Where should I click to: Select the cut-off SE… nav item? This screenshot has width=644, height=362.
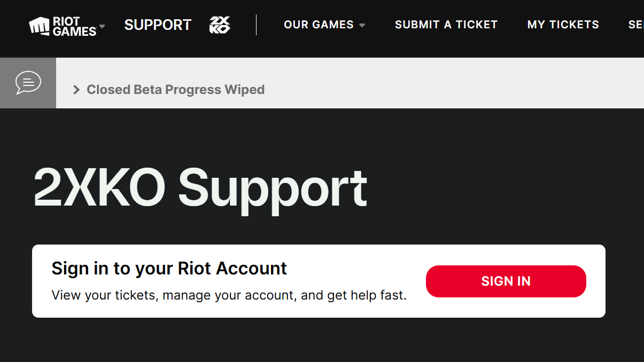[635, 25]
